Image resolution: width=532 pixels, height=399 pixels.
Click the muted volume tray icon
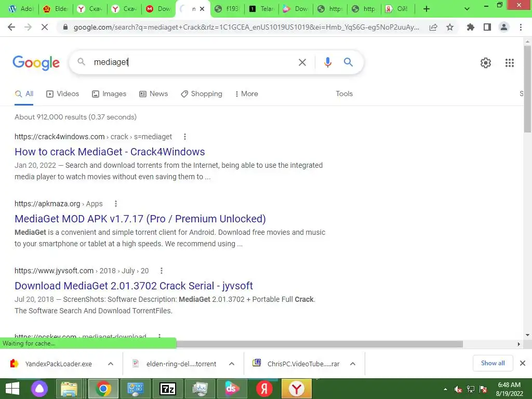point(458,389)
